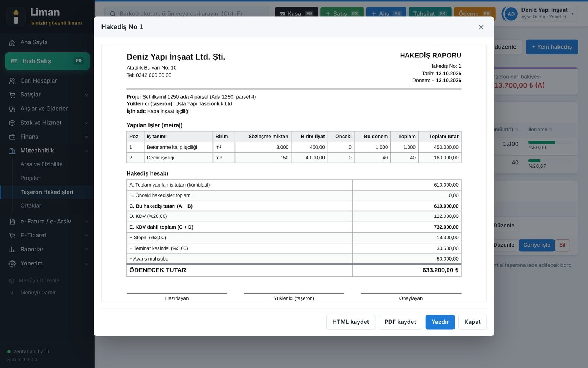Click the Müteahhitlik building icon
This screenshot has width=588, height=368.
(12, 151)
